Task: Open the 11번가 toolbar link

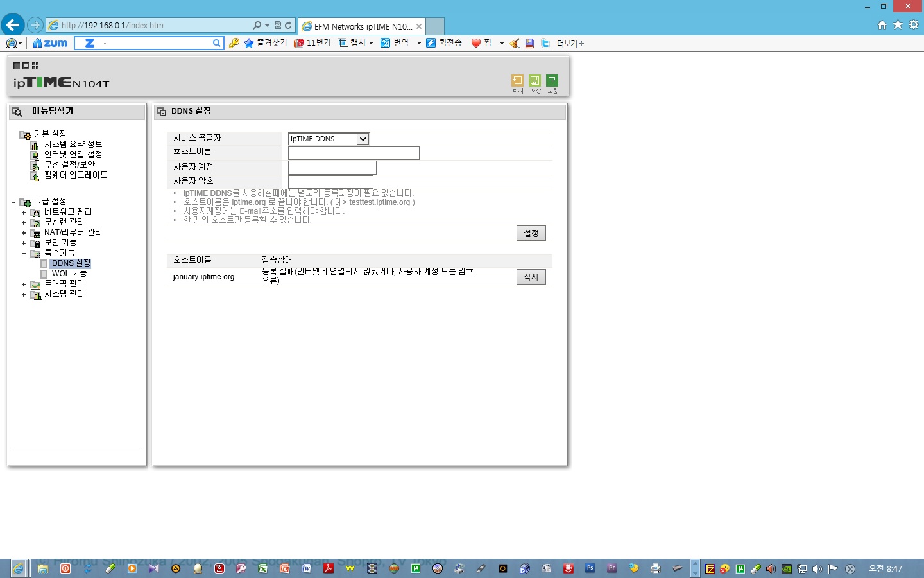Action: [312, 43]
